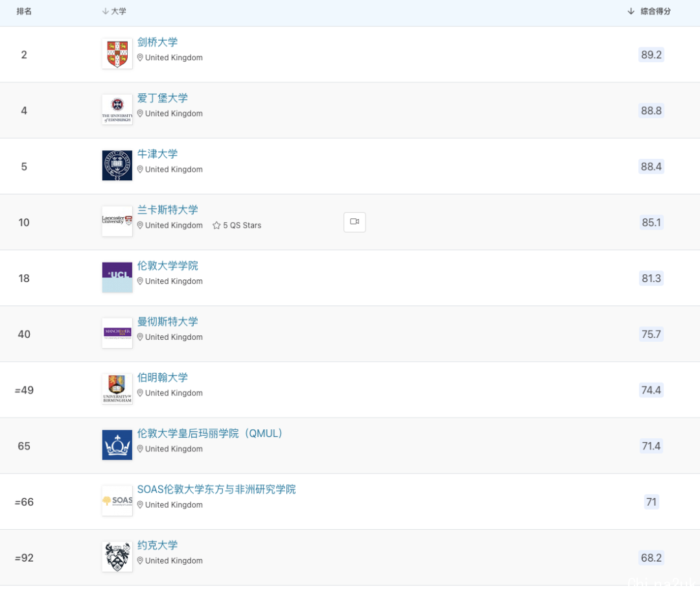Screen dimensions: 700x592
Task: Click the 71.4 score for QMUL
Action: [651, 446]
